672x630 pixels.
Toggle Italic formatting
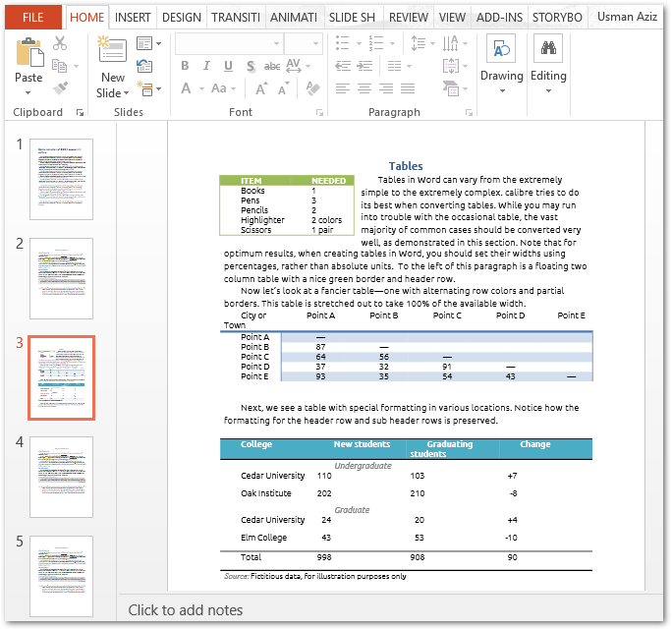pyautogui.click(x=206, y=66)
